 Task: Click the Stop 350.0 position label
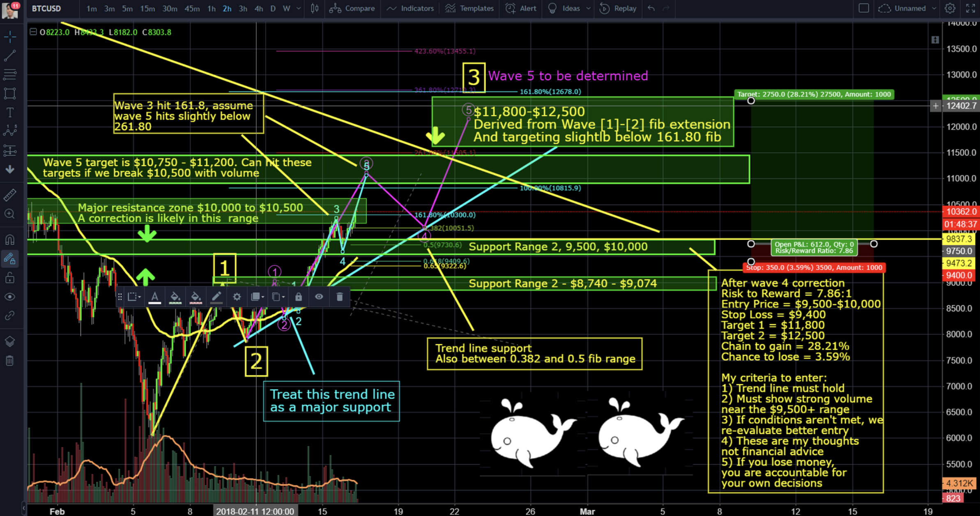click(814, 267)
